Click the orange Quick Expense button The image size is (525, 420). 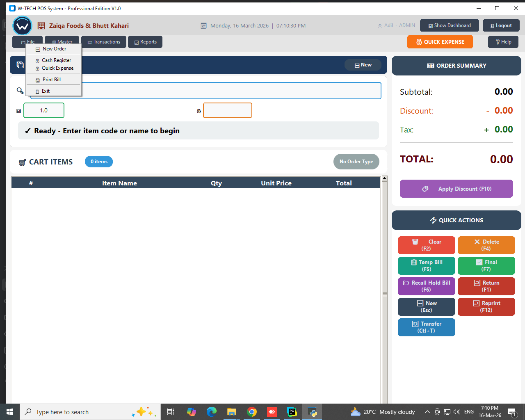[440, 42]
